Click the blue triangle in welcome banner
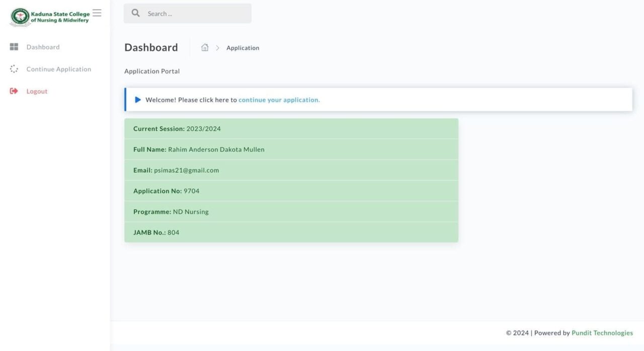The image size is (644, 351). click(138, 100)
